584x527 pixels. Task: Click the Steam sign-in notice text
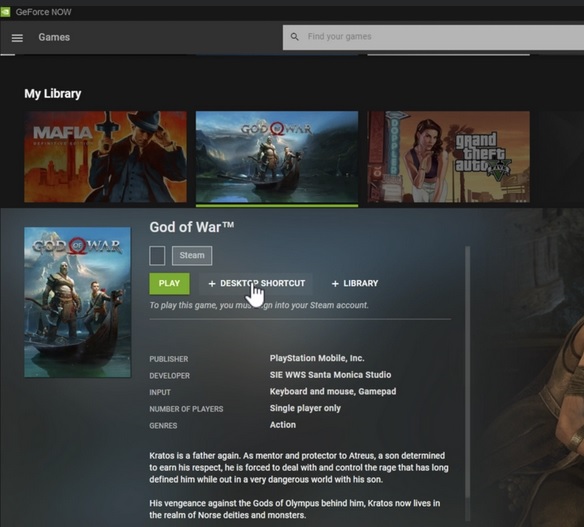click(x=259, y=305)
